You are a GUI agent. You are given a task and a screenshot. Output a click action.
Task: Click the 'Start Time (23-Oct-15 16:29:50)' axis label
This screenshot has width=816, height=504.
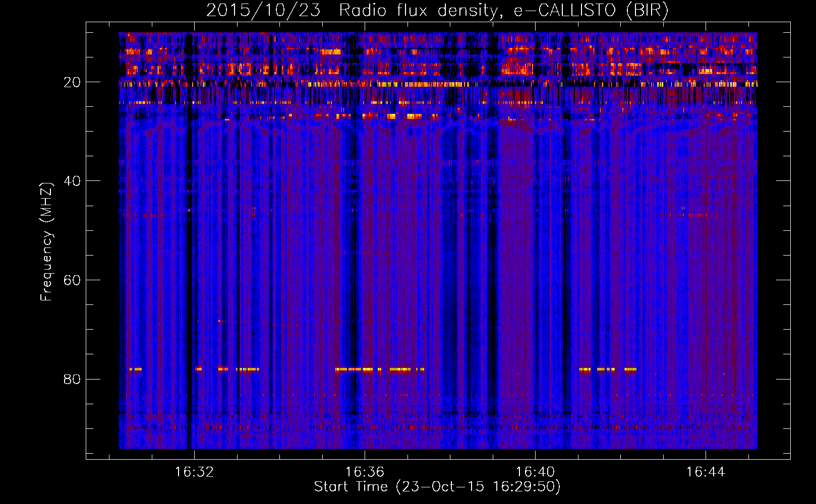437,487
